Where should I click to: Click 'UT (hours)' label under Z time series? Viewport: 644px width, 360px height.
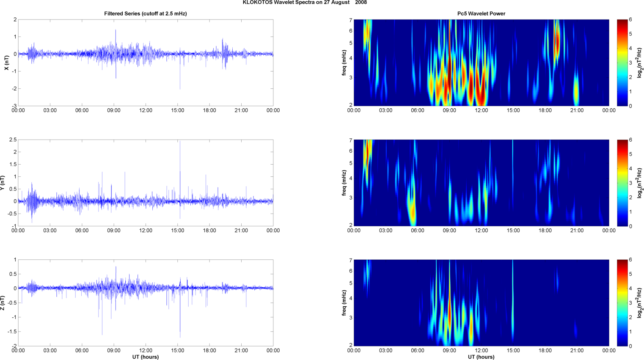pos(146,357)
